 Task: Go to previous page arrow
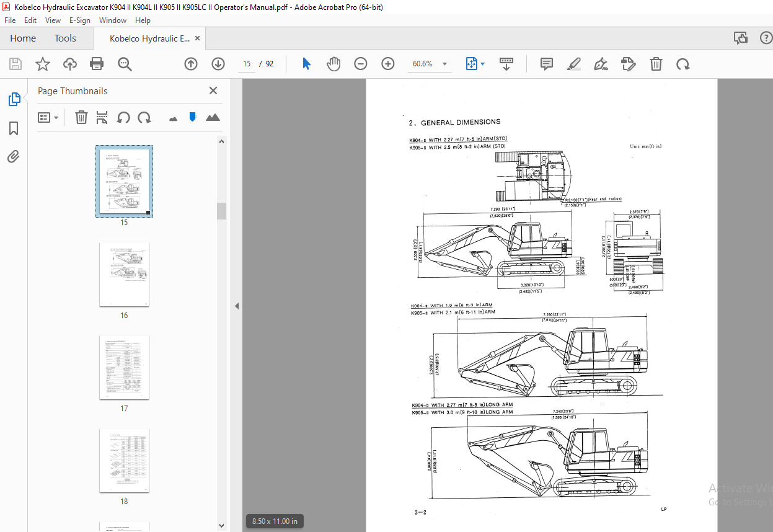[x=191, y=64]
